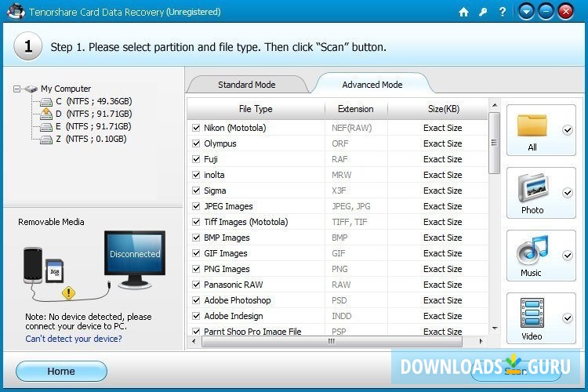
Task: Uncheck Tiff Images (Mototola) checkbox
Action: click(196, 222)
